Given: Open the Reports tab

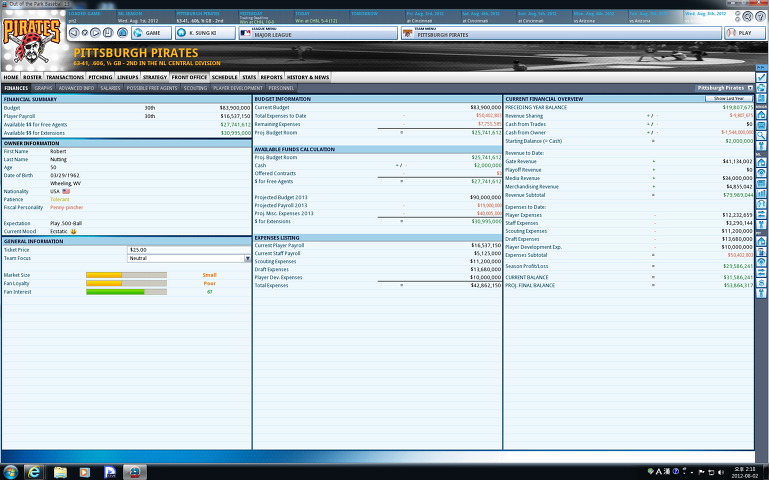Looking at the screenshot, I should point(271,77).
